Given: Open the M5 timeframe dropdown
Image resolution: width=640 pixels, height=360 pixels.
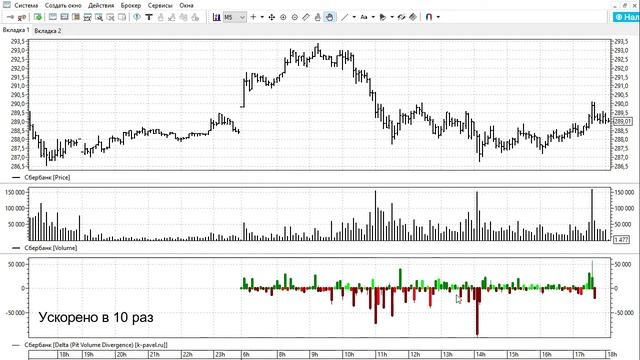Looking at the screenshot, I should point(235,17).
